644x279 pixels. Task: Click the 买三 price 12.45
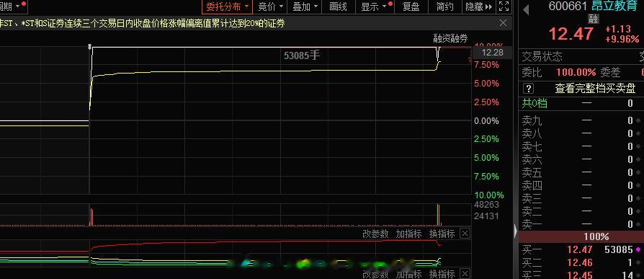(579, 275)
